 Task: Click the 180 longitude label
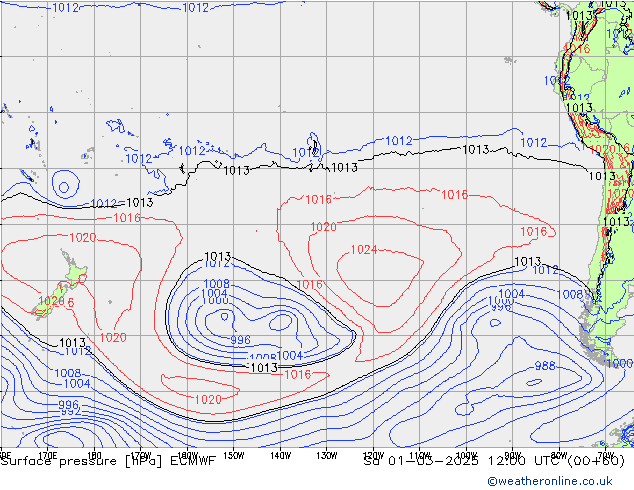click(94, 455)
